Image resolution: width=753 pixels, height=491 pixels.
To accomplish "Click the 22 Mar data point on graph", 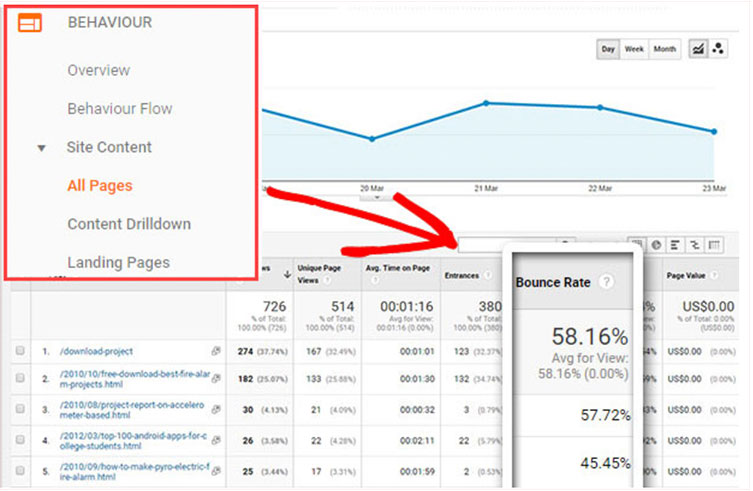I will click(600, 107).
